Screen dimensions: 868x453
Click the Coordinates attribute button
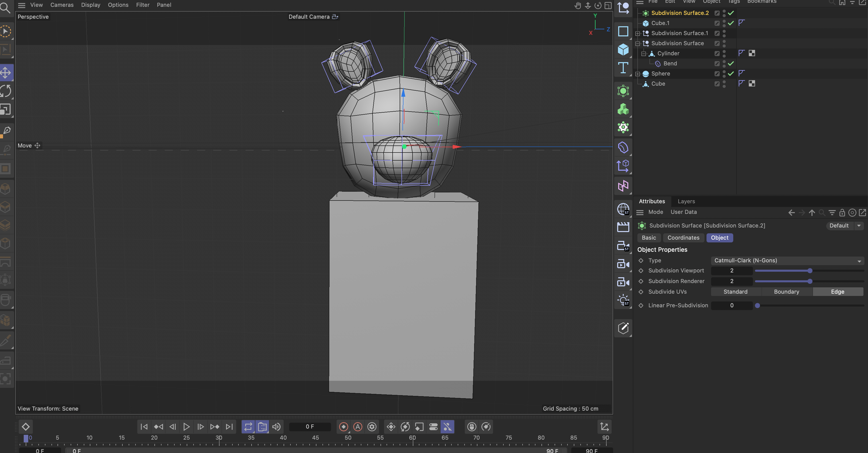click(683, 237)
